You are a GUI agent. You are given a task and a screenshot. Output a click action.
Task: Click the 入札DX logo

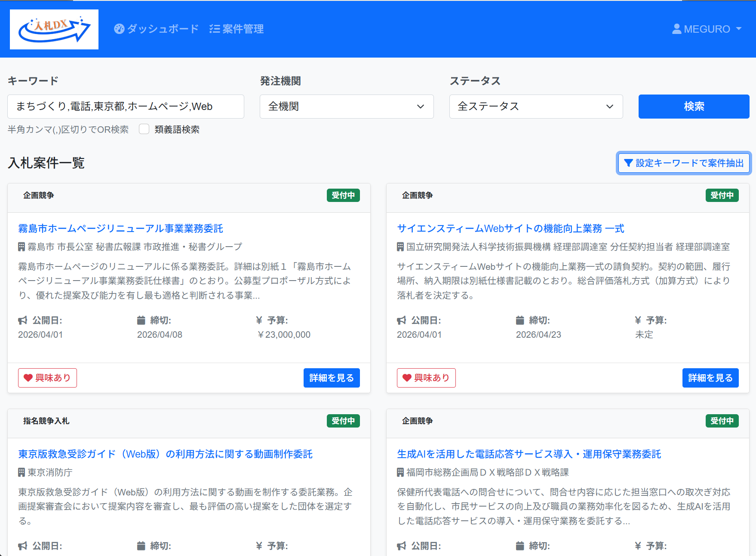(54, 29)
